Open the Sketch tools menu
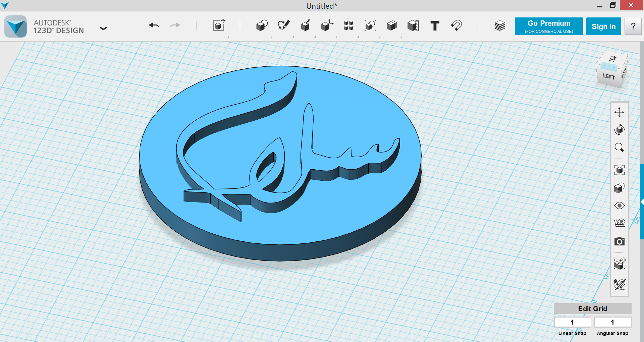The height and width of the screenshot is (342, 644). point(283,25)
